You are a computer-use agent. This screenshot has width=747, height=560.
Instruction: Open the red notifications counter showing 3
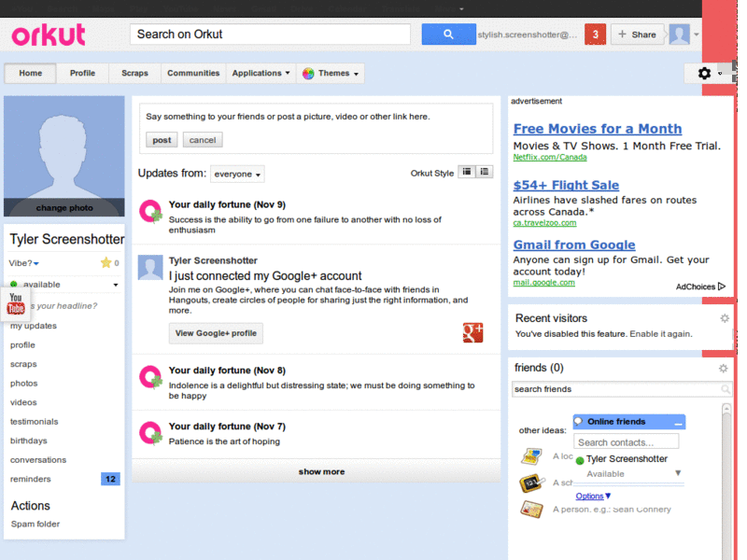pyautogui.click(x=595, y=35)
